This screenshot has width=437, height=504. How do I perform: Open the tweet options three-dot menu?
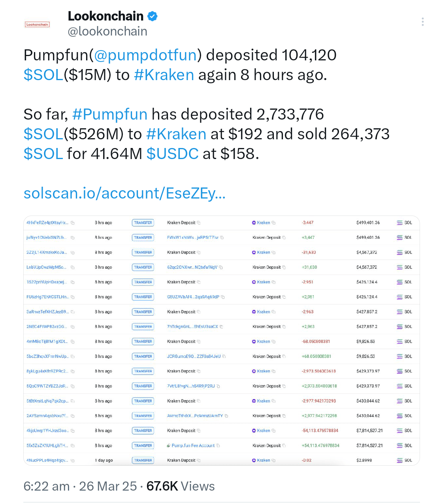[422, 21]
